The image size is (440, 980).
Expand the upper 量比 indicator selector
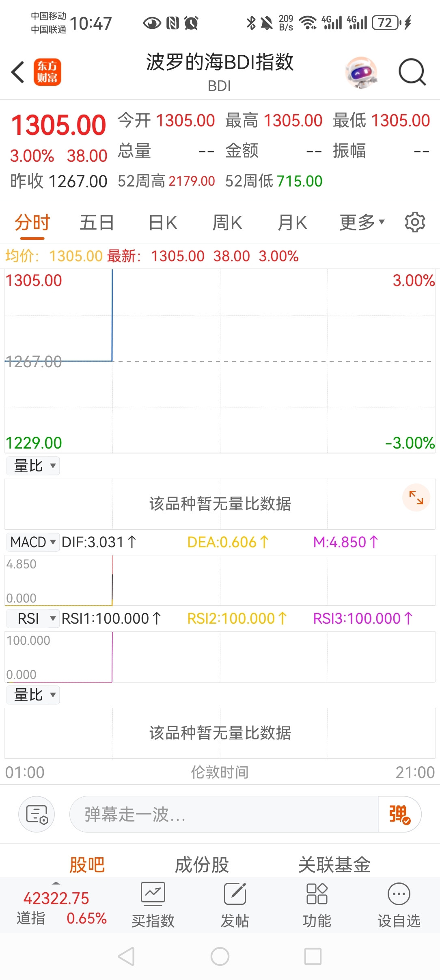click(32, 466)
